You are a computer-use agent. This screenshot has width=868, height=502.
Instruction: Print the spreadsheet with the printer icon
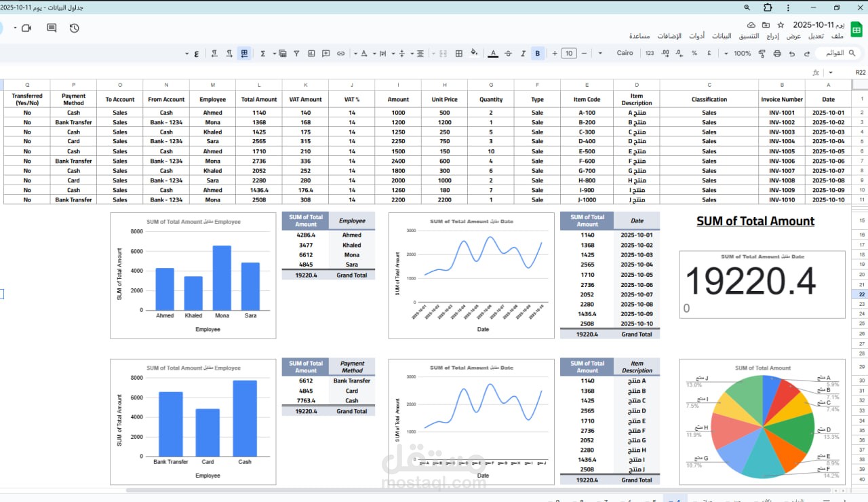point(777,53)
